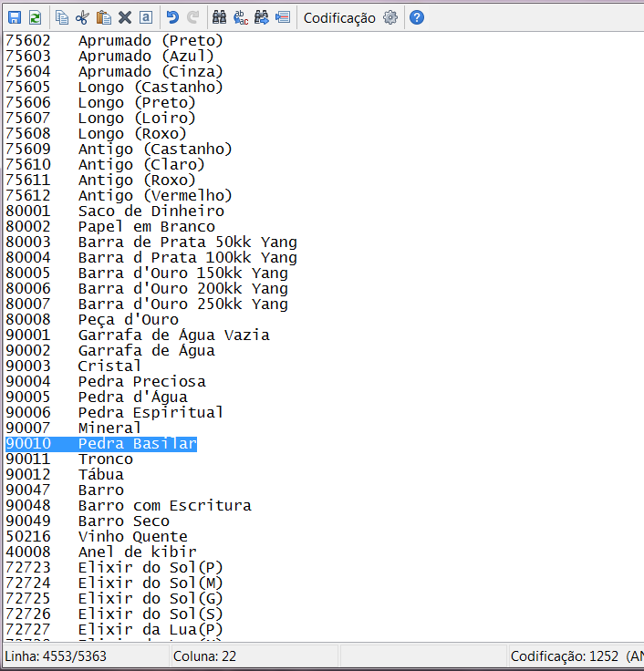Open Find with the binoculars icon

(x=219, y=17)
